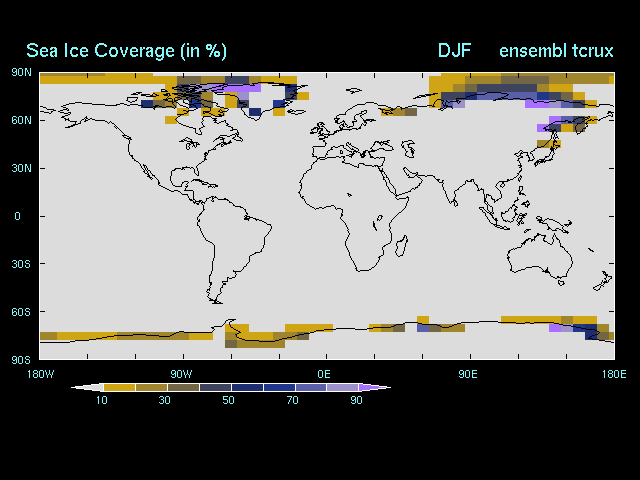Select the 90N latitude axis label
640x480 pixels.
[21, 73]
